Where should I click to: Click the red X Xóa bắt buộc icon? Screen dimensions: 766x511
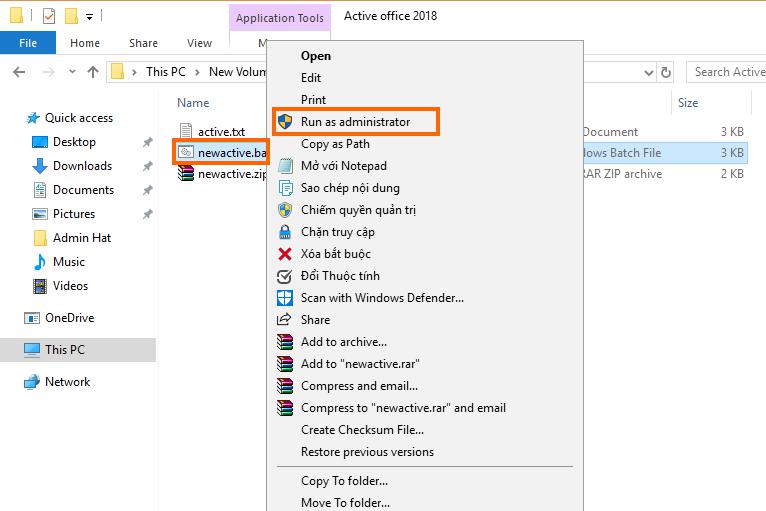tap(285, 254)
